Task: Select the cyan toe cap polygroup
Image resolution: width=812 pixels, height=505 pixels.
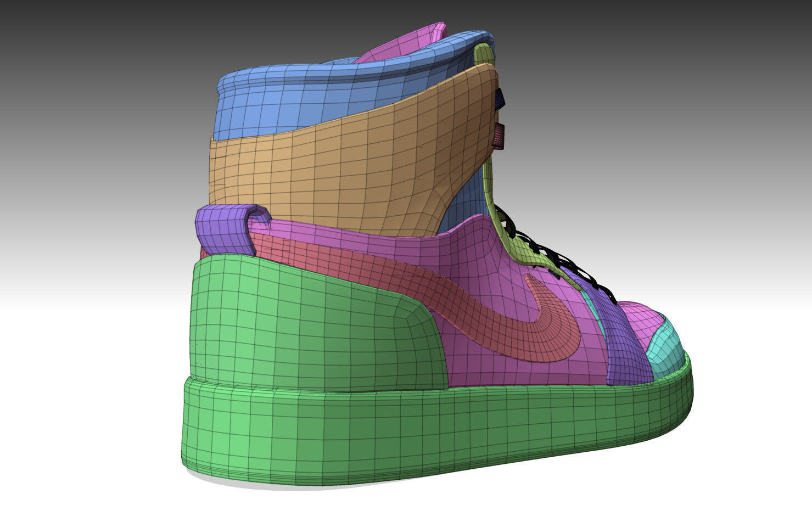Action: tap(667, 346)
